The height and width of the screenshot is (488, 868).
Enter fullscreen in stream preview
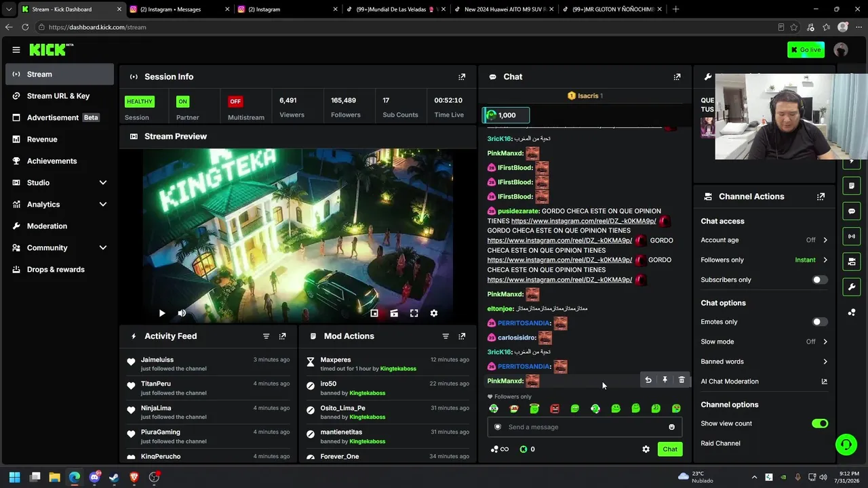[414, 313]
